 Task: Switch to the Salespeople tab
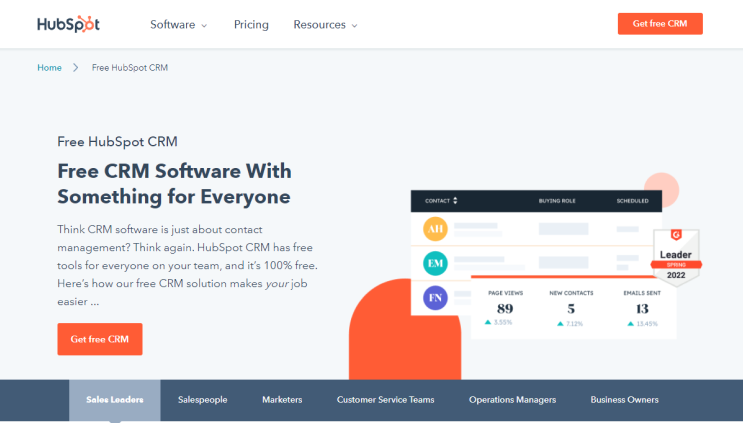tap(202, 400)
